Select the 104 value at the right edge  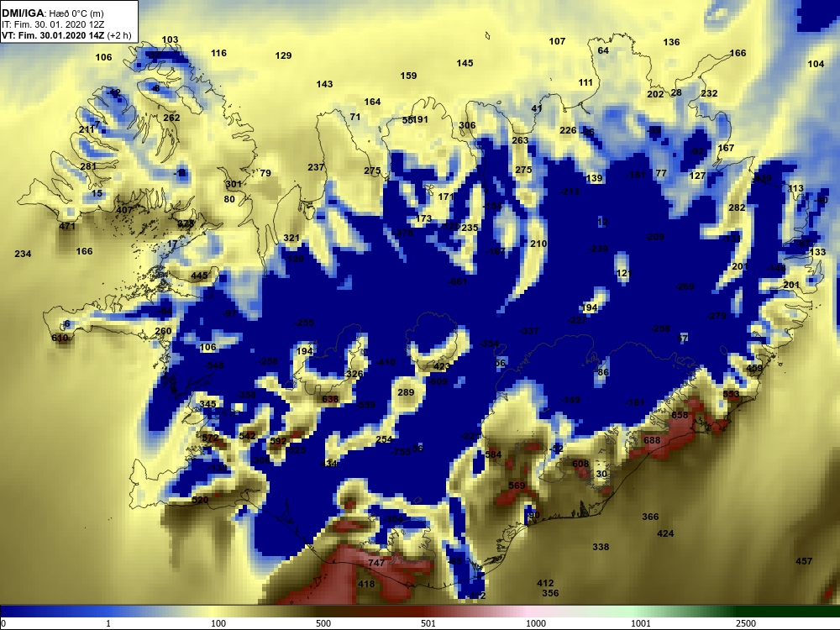816,64
